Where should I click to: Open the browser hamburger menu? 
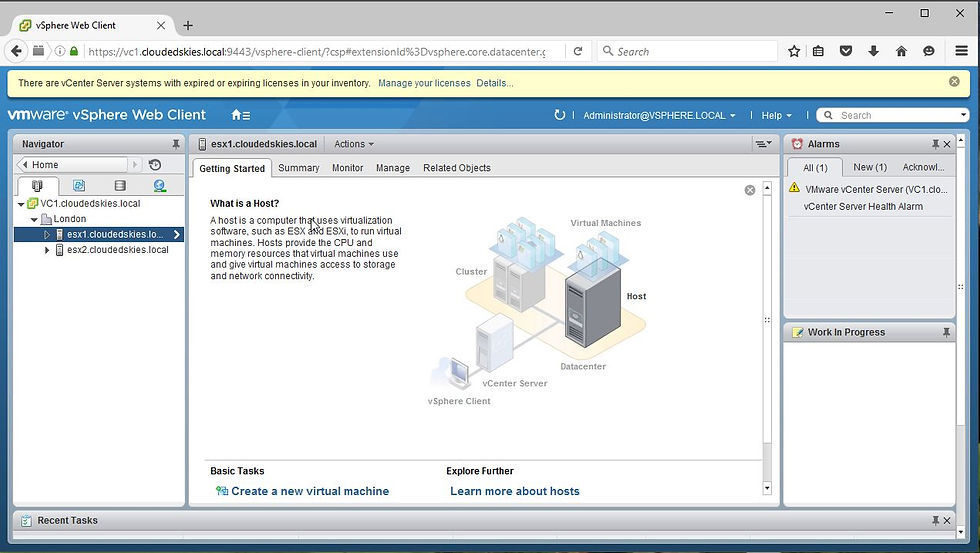click(962, 51)
